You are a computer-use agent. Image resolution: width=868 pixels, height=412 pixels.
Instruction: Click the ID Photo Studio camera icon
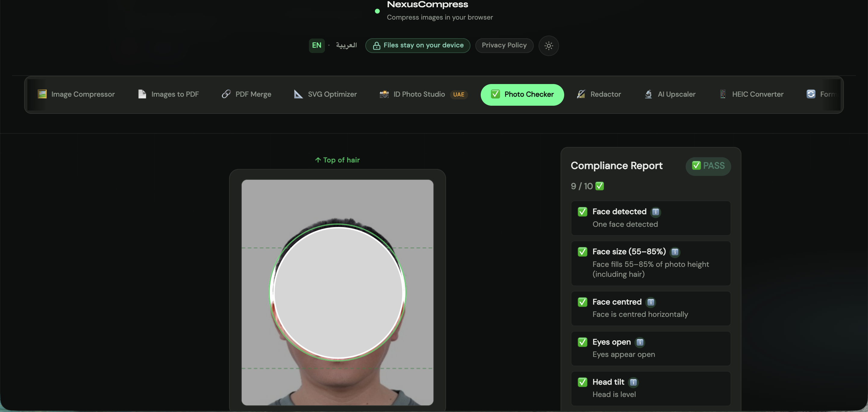(384, 94)
